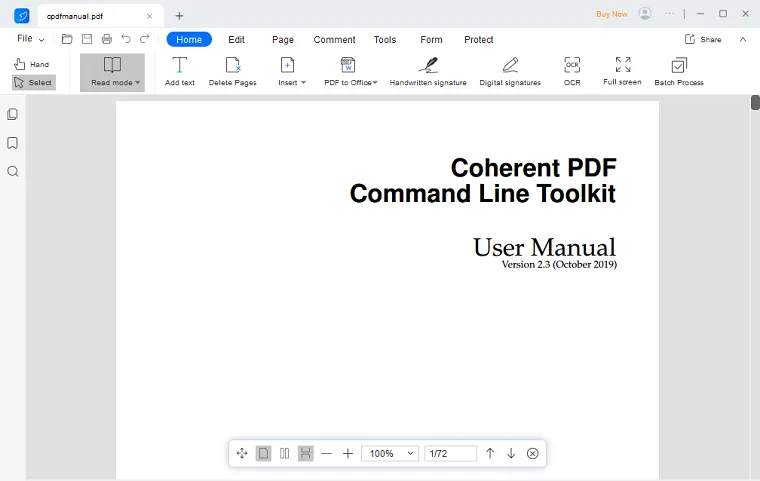The width and height of the screenshot is (760, 481).
Task: Zoom out with the minus button
Action: pyautogui.click(x=327, y=453)
